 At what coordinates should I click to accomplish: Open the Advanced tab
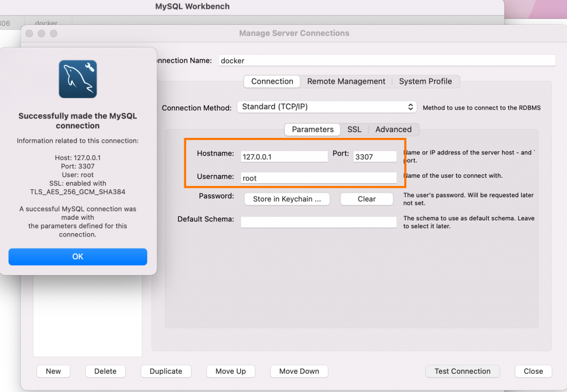(x=393, y=130)
